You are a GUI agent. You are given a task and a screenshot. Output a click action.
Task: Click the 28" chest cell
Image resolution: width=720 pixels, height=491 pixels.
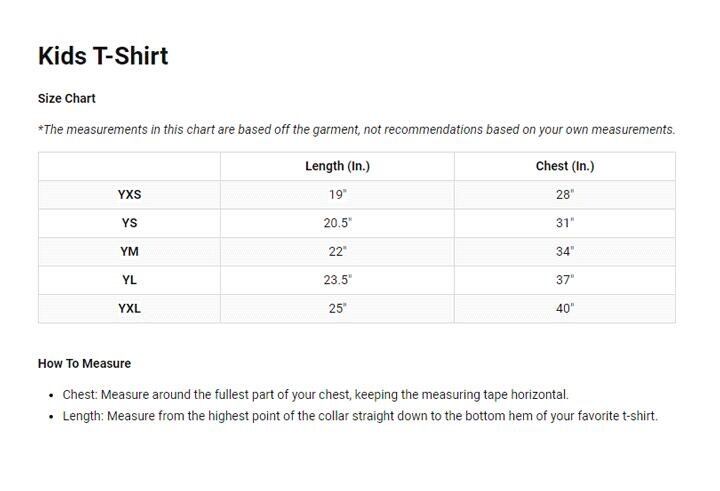coord(565,195)
